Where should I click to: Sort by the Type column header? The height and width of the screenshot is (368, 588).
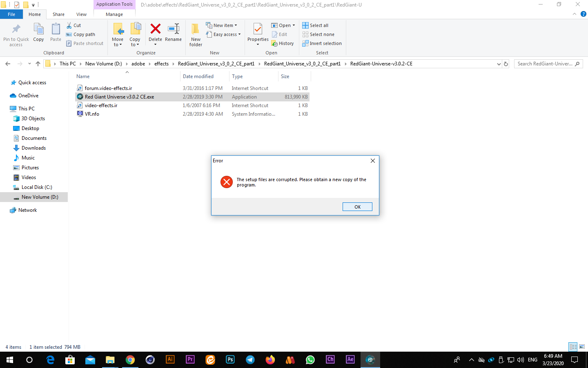tap(254, 76)
